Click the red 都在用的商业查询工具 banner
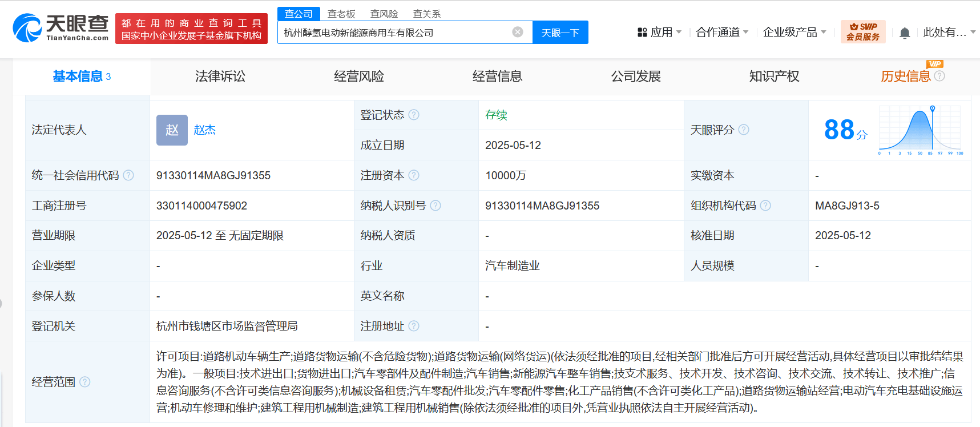980x427 pixels. point(191,29)
